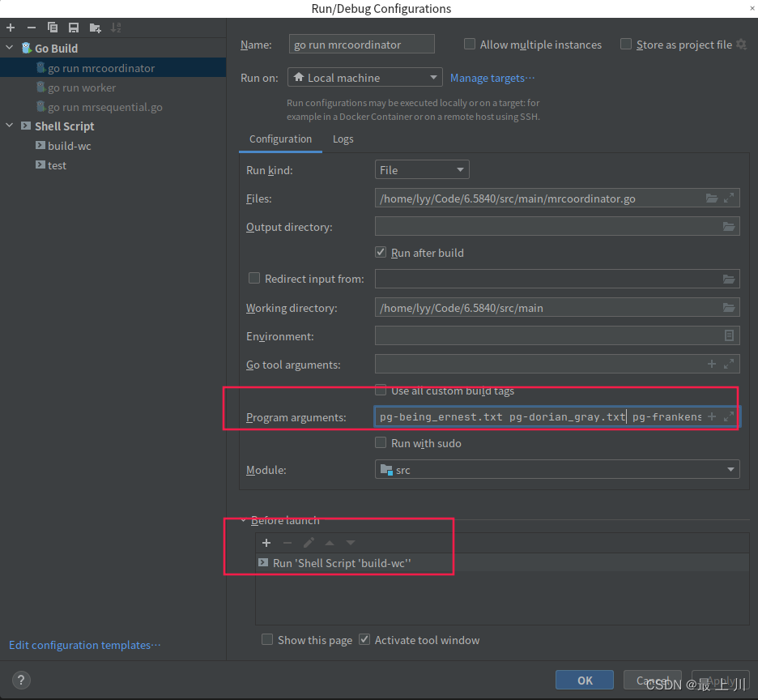Open the Environment variables editor icon
The height and width of the screenshot is (700, 758).
coord(729,335)
